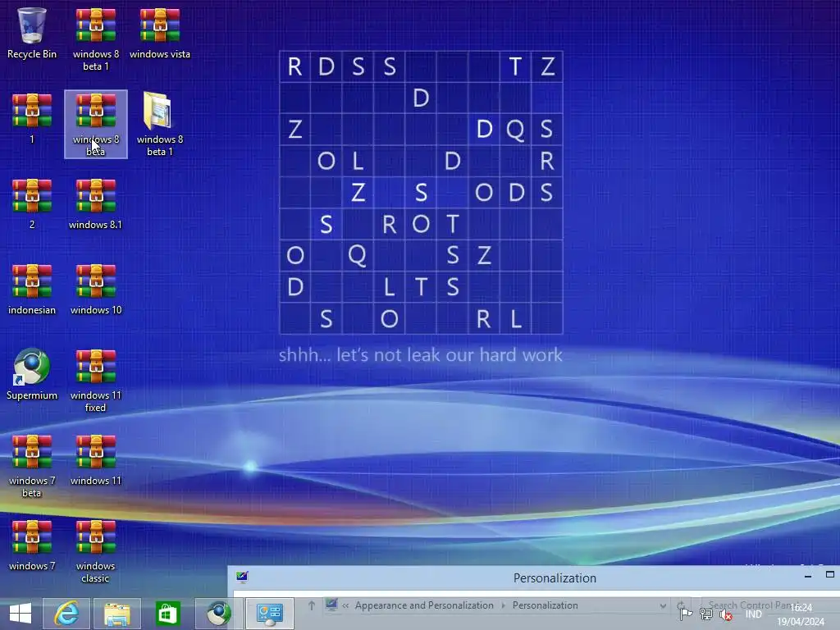Image resolution: width=840 pixels, height=630 pixels.
Task: Expand the arrow after Appearance and Personalization
Action: coord(503,605)
